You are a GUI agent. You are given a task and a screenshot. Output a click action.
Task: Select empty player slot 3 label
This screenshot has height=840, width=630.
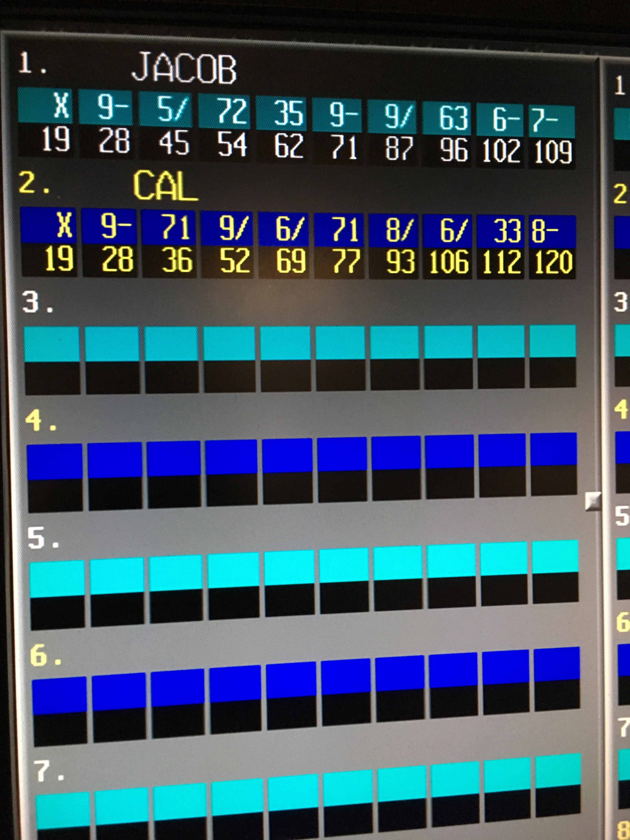coord(37,303)
